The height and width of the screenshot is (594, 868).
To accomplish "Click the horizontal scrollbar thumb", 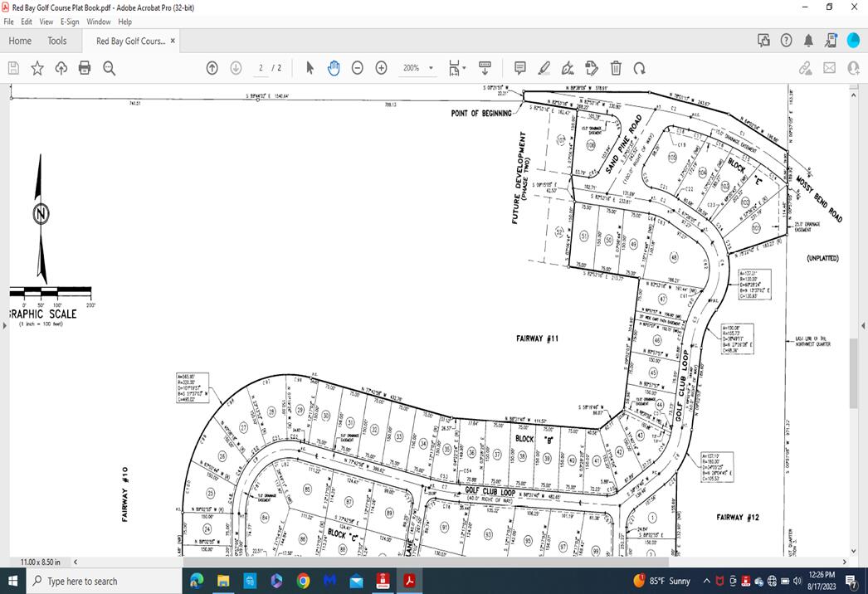I will click(425, 562).
